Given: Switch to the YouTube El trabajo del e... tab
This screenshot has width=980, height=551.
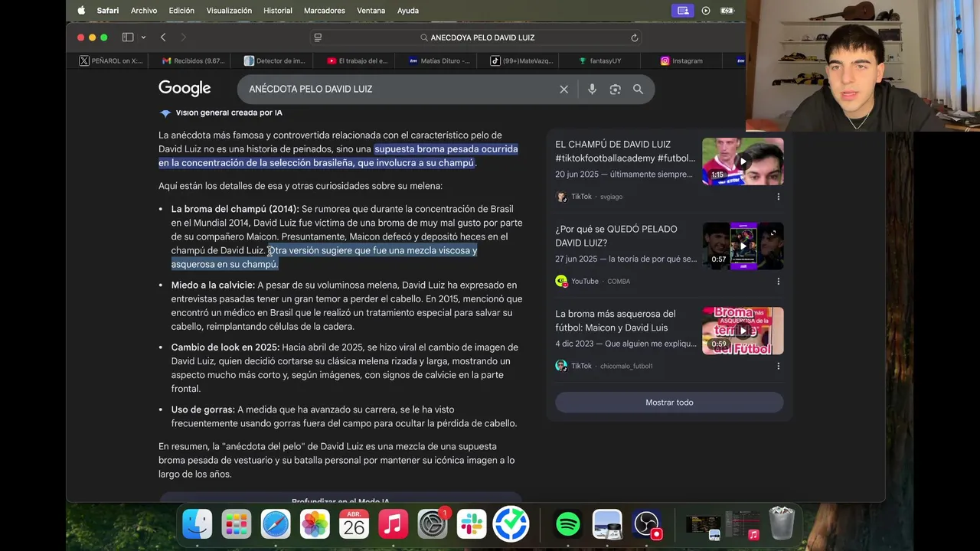Looking at the screenshot, I should click(358, 60).
